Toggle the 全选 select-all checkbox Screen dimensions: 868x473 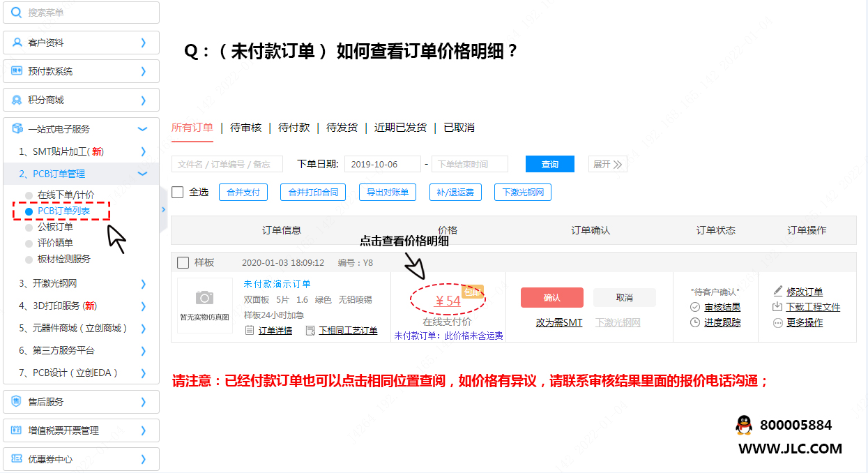click(178, 192)
